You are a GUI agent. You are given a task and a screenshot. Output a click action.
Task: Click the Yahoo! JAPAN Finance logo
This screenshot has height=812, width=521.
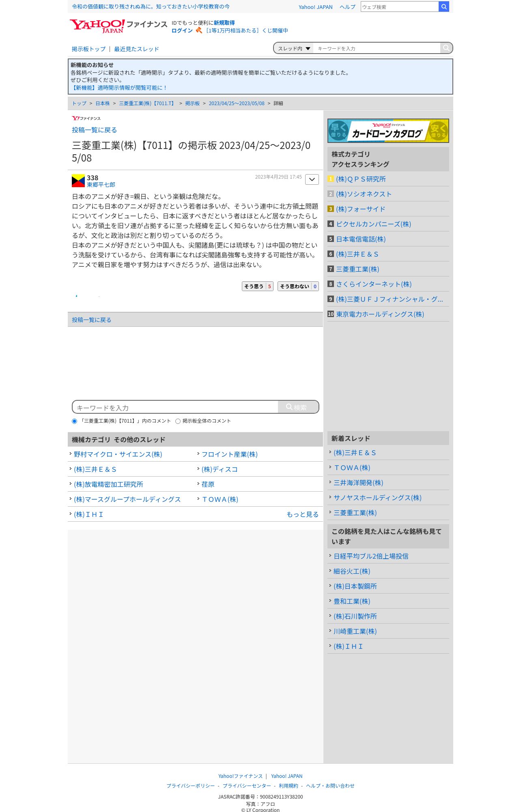click(x=118, y=26)
